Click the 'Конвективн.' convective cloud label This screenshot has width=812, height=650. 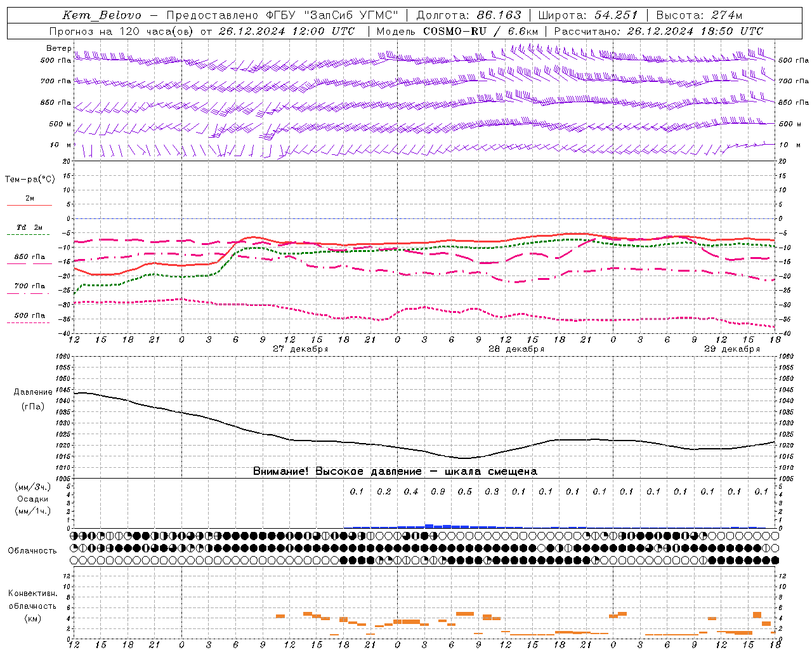point(33,594)
